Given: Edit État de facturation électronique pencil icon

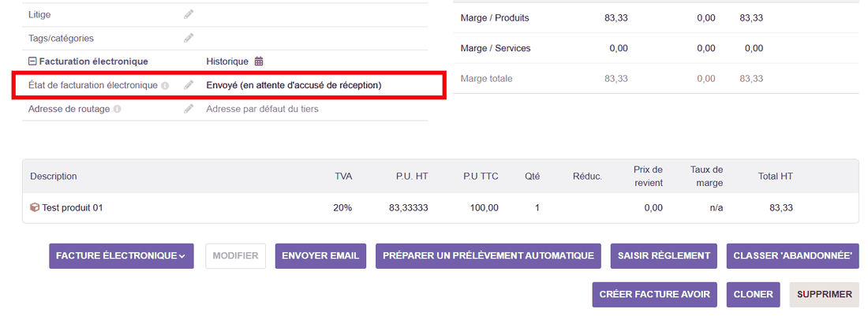Looking at the screenshot, I should (189, 85).
